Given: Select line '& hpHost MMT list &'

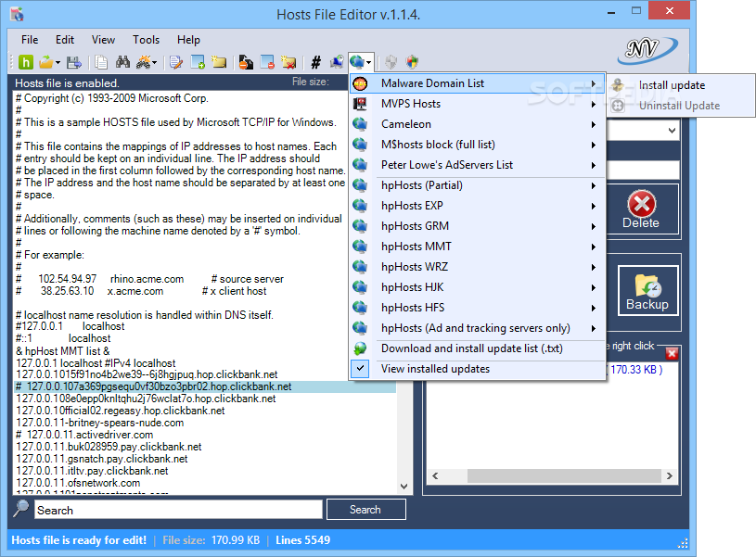Looking at the screenshot, I should (x=63, y=351).
